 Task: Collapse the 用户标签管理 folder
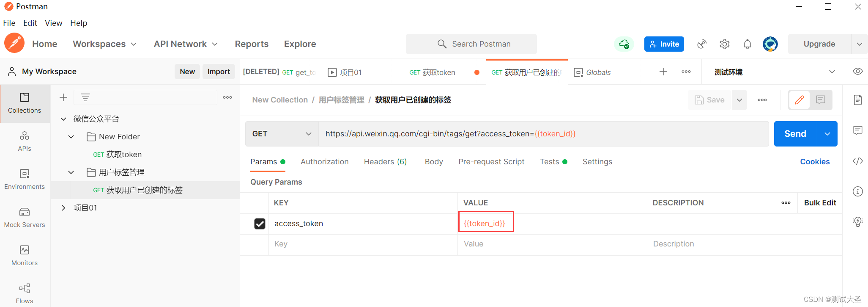pyautogui.click(x=71, y=172)
